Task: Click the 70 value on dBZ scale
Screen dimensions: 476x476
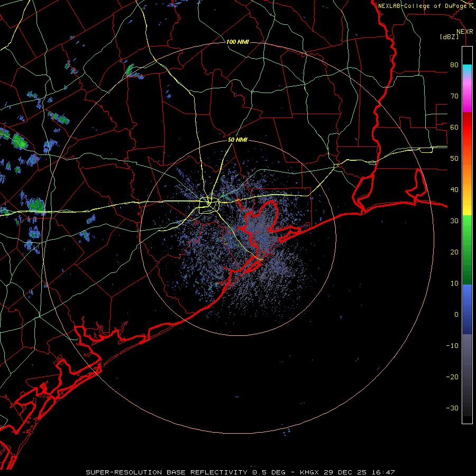Action: tap(454, 96)
